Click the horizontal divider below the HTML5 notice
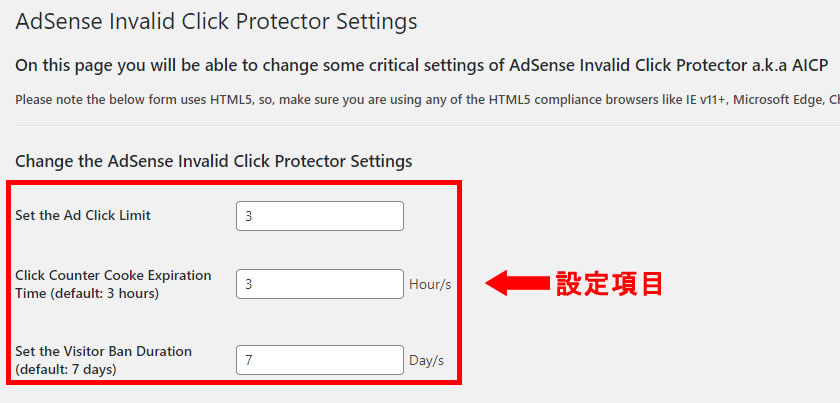The image size is (840, 403). pyautogui.click(x=420, y=125)
